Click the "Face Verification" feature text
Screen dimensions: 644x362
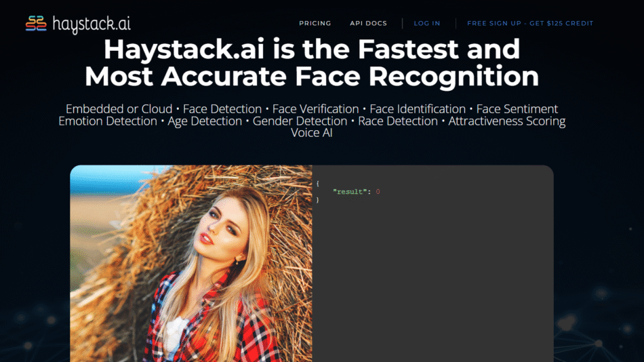tap(315, 109)
